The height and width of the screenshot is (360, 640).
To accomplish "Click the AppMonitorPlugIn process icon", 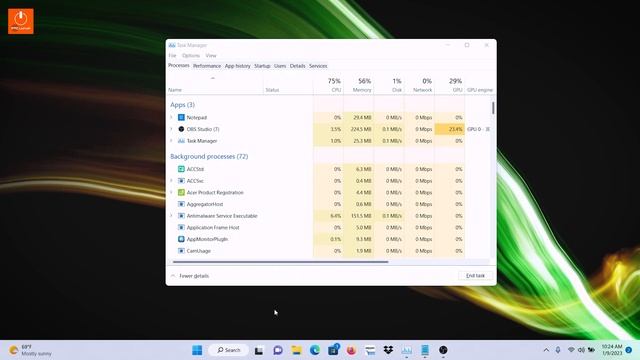I will click(x=181, y=239).
